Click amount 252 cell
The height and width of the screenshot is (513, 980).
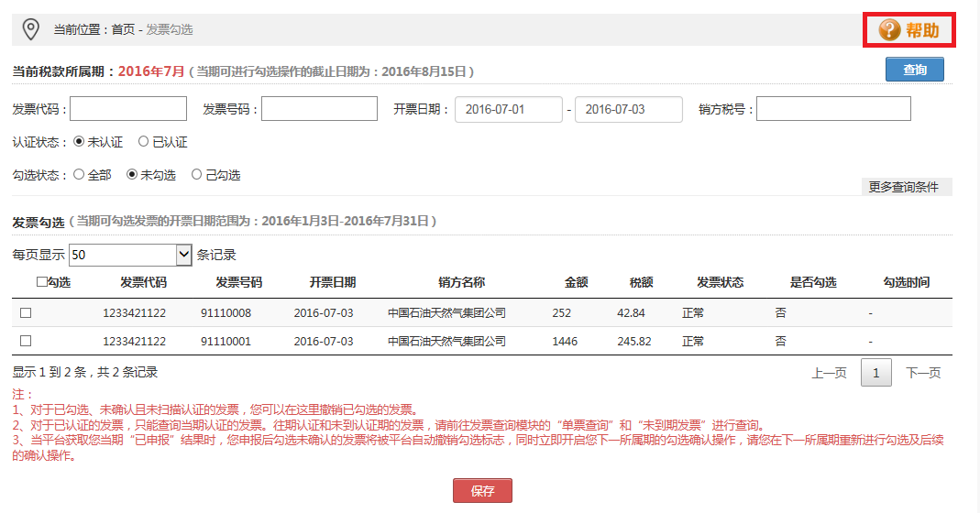tap(562, 313)
